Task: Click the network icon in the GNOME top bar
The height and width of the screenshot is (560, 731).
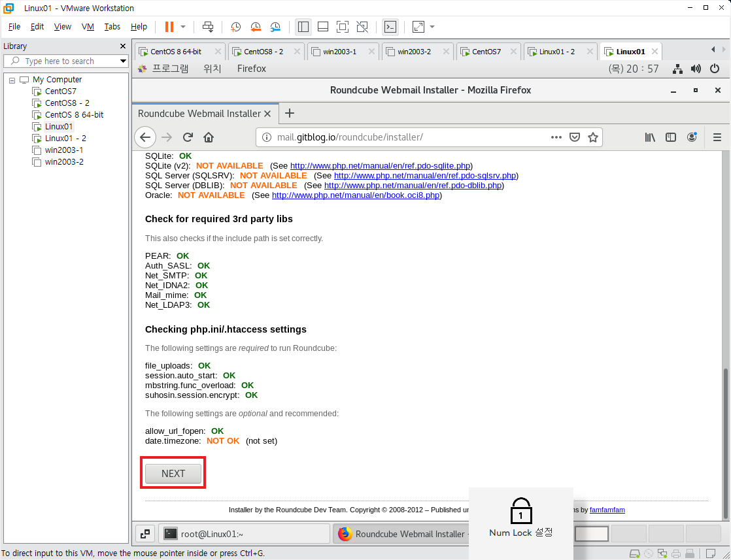Action: [678, 69]
